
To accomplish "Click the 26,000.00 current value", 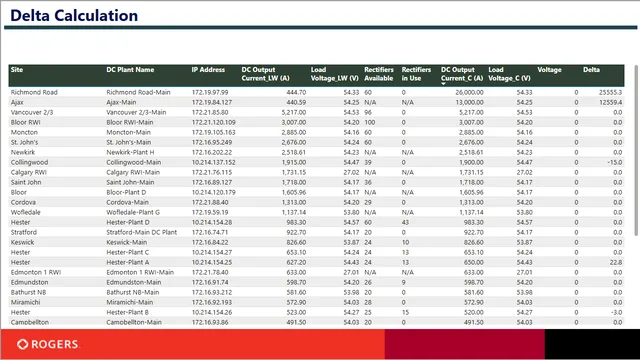I will point(469,92).
